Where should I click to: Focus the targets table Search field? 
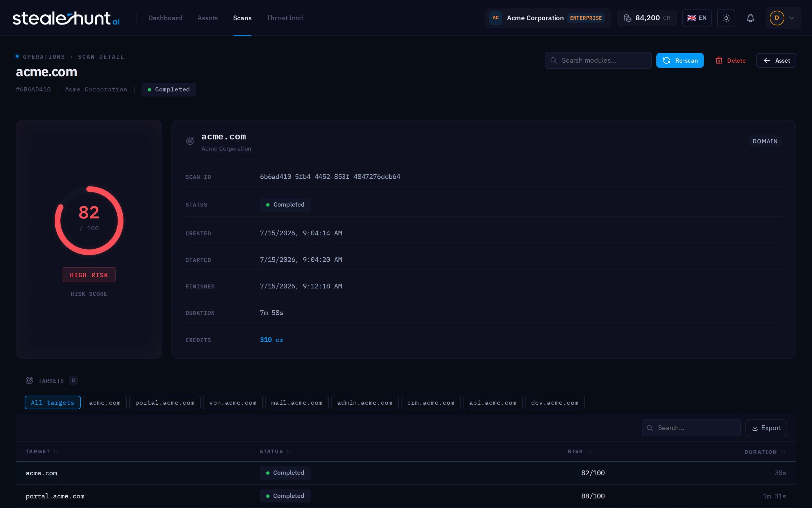pyautogui.click(x=691, y=428)
